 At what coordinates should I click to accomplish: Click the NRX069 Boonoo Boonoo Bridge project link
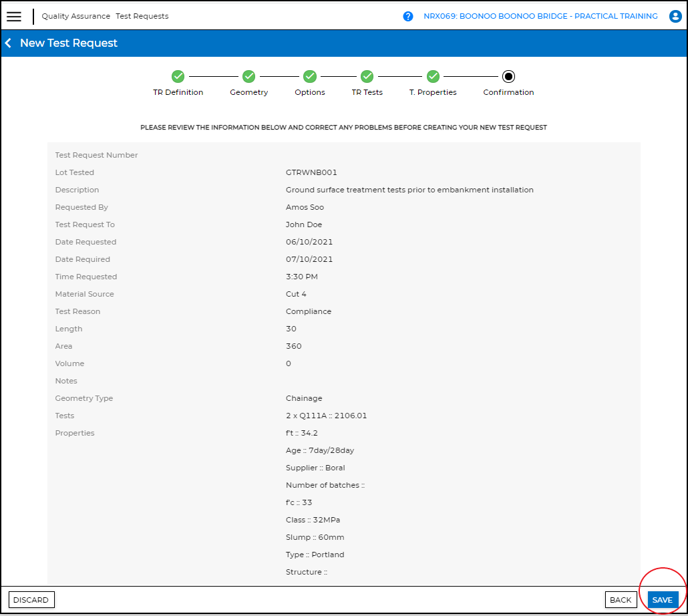[540, 17]
